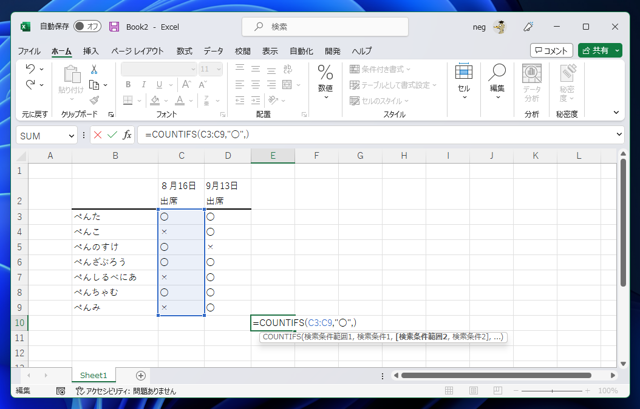Click the zoom slider in status bar
This screenshot has width=640, height=409.
click(552, 391)
